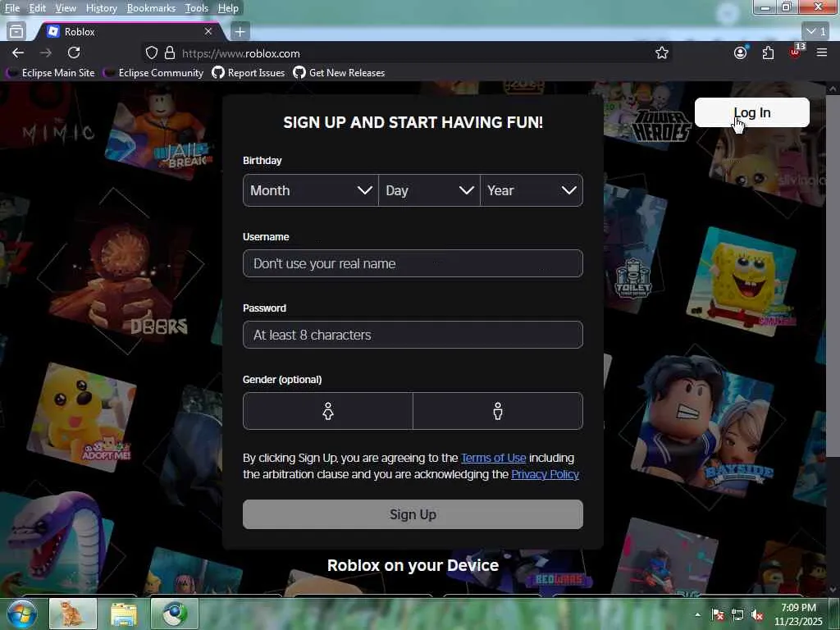Open the Privacy Policy link

click(x=545, y=474)
